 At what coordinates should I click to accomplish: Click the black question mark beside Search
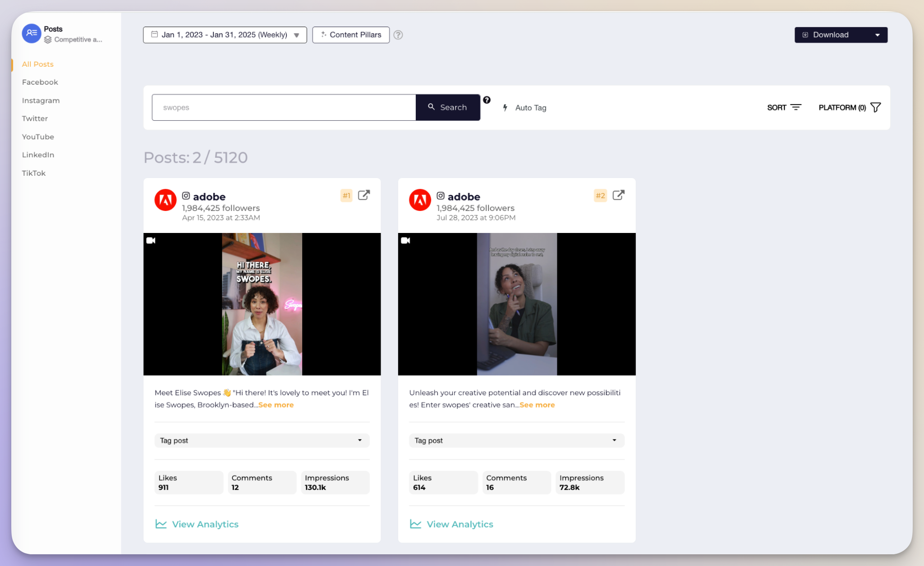(487, 100)
